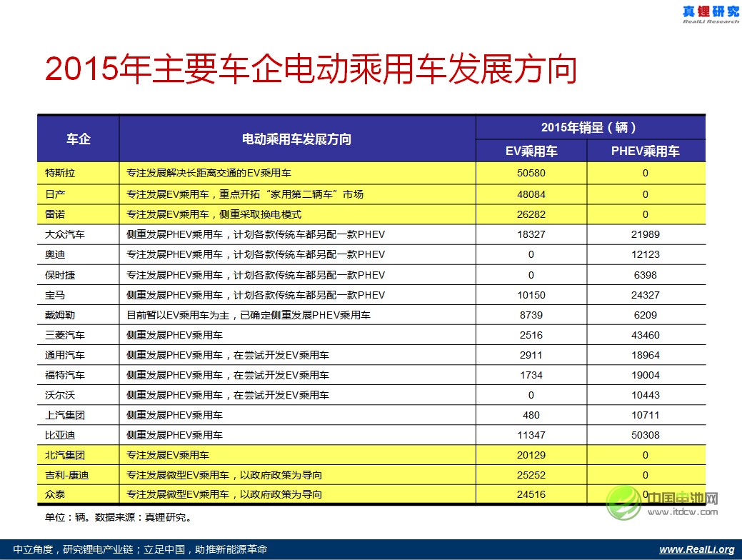Screen dimensions: 742x560
Task: Select the sales figure 50580 for 特斯拉
Action: pyautogui.click(x=530, y=173)
